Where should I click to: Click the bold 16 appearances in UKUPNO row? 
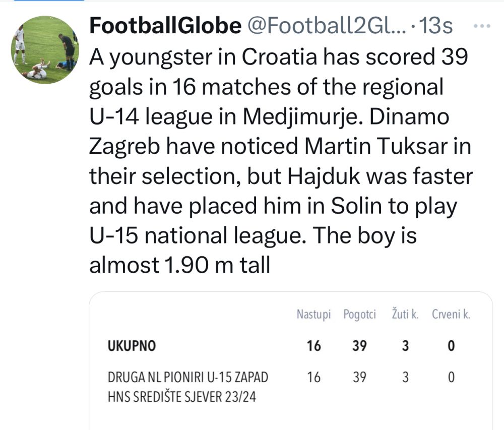pyautogui.click(x=313, y=346)
